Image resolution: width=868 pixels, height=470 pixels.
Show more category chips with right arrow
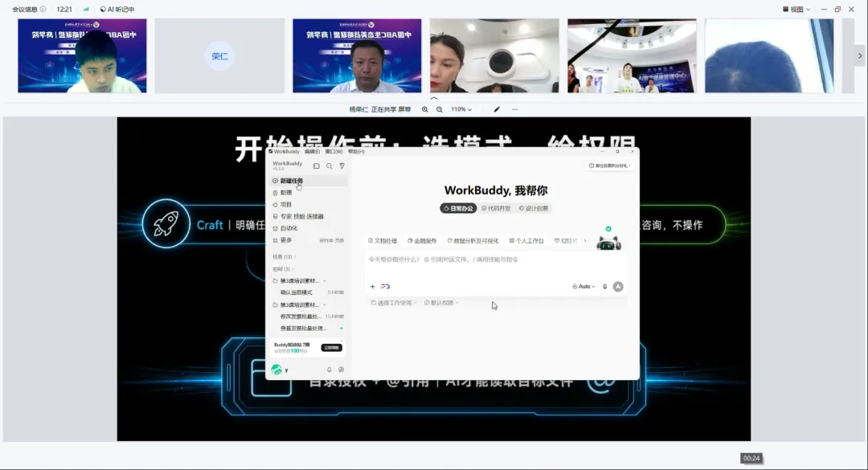coord(585,241)
